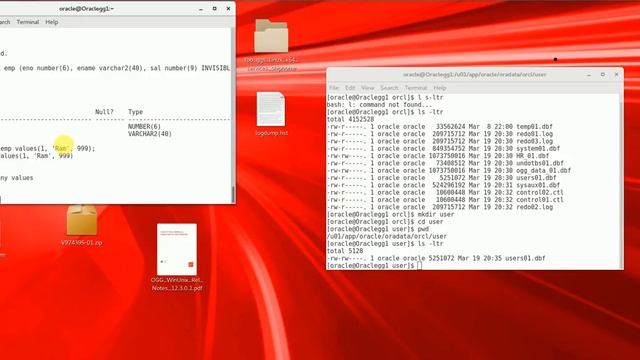Open Terminal menu in right terminal window

coord(416,88)
